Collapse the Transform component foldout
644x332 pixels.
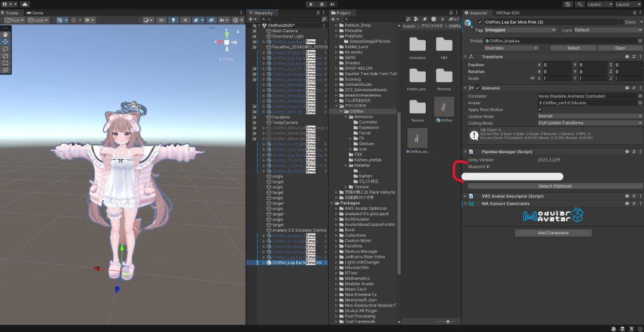465,57
